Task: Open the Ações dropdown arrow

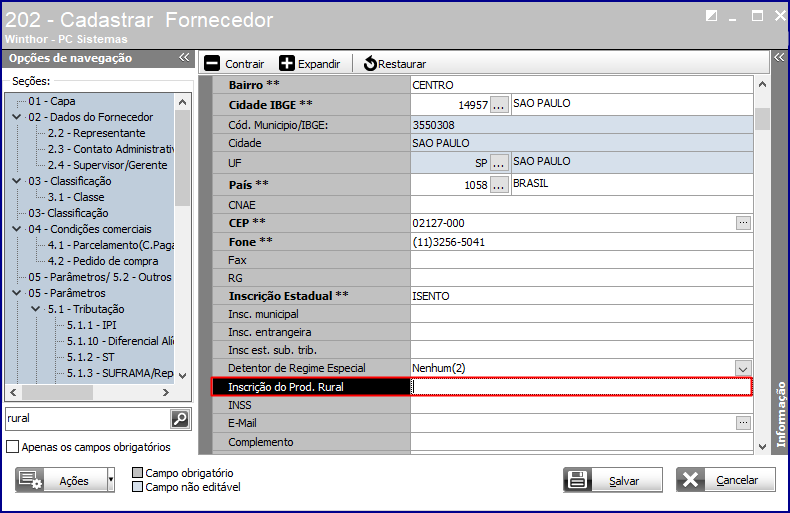Action: click(x=111, y=480)
